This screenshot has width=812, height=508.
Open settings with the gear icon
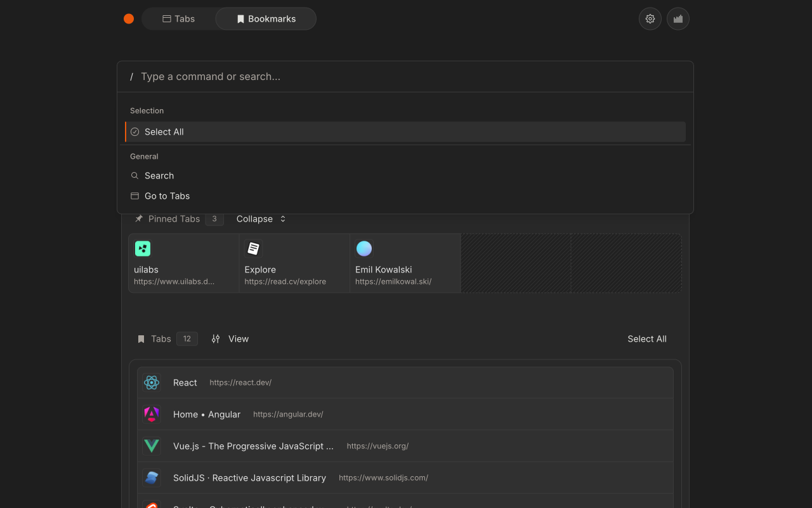click(x=650, y=19)
